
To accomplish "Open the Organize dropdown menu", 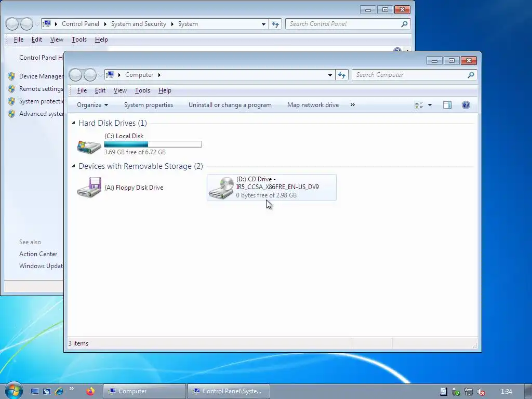I will (92, 105).
